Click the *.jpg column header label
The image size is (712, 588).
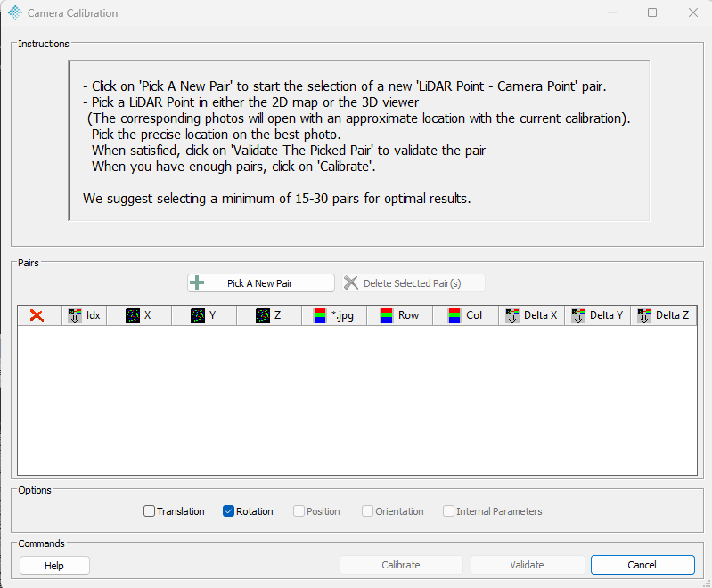pos(342,315)
